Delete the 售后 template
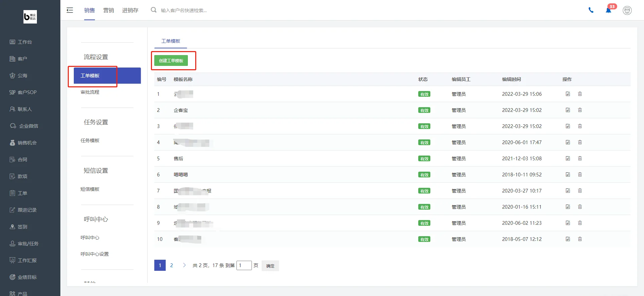Screen dimensions: 644x296 click(580, 159)
